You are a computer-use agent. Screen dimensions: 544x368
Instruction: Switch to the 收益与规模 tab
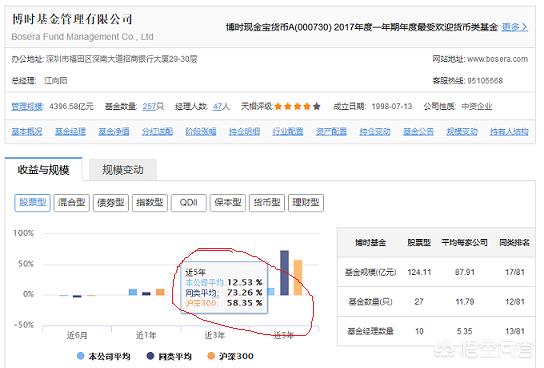[43, 170]
